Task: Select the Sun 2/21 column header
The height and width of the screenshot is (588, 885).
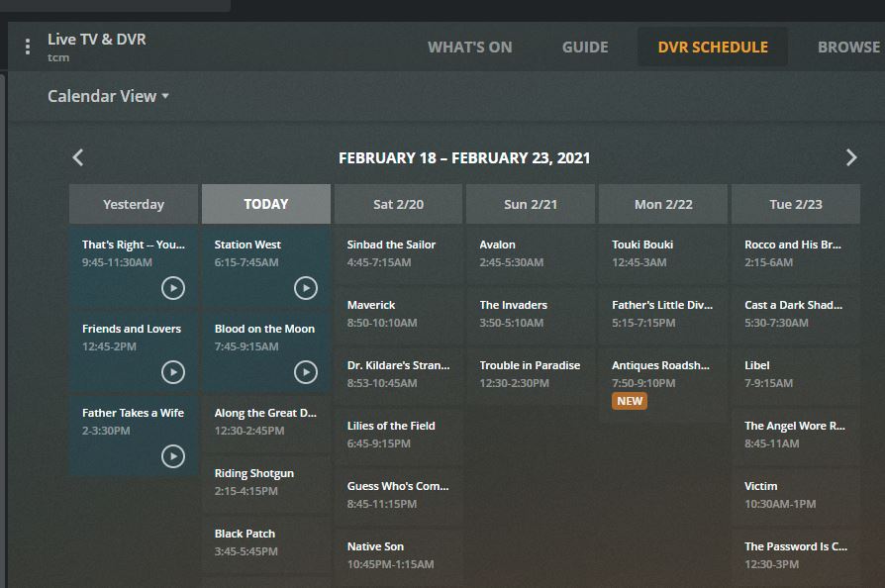Action: pos(531,204)
